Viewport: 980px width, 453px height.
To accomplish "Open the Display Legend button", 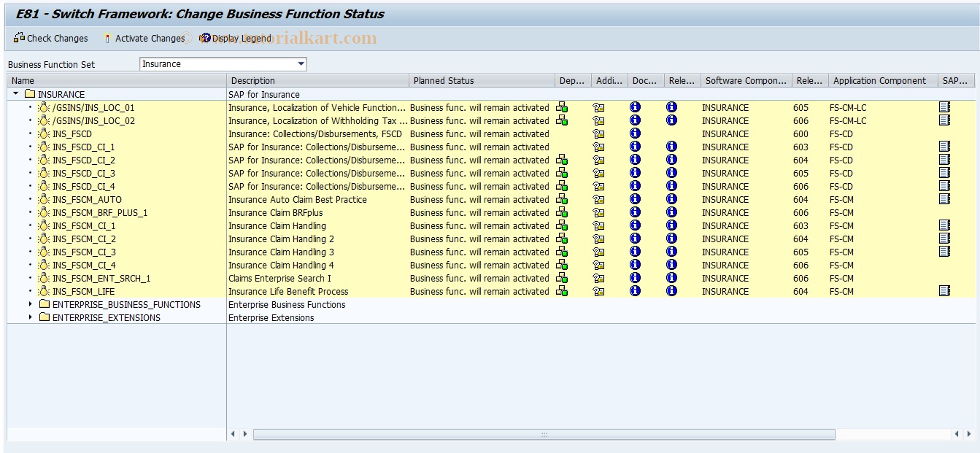I will click(x=235, y=38).
